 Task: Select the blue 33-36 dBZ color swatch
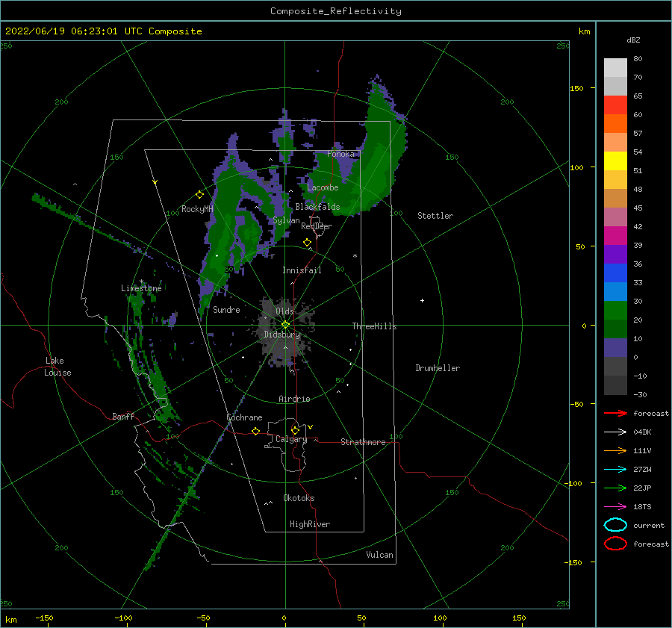tap(615, 273)
